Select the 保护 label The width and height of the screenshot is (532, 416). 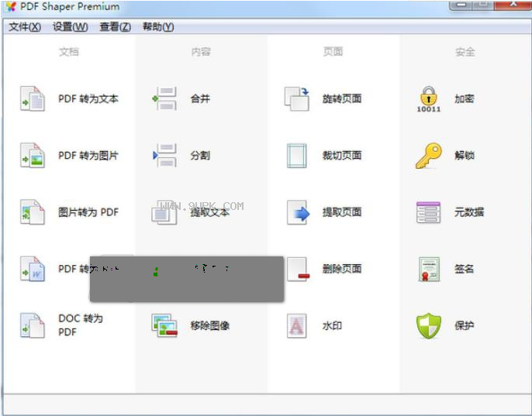pyautogui.click(x=464, y=325)
